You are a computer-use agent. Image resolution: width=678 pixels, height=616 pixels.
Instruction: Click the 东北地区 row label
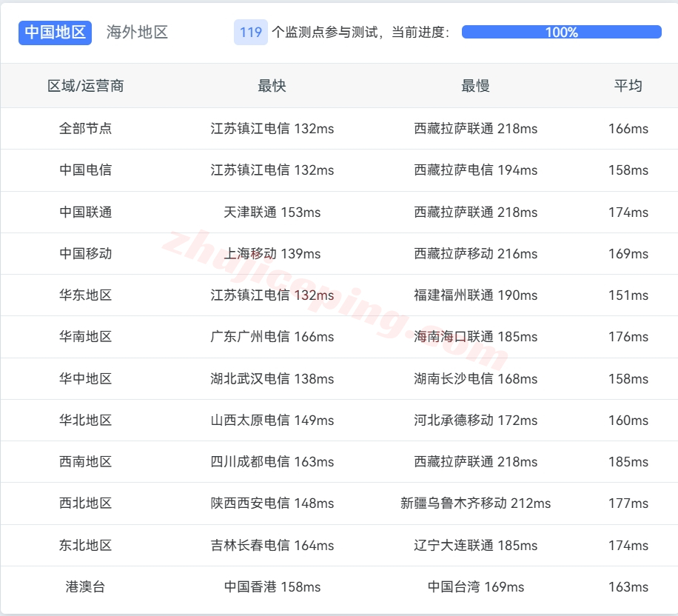(x=86, y=545)
